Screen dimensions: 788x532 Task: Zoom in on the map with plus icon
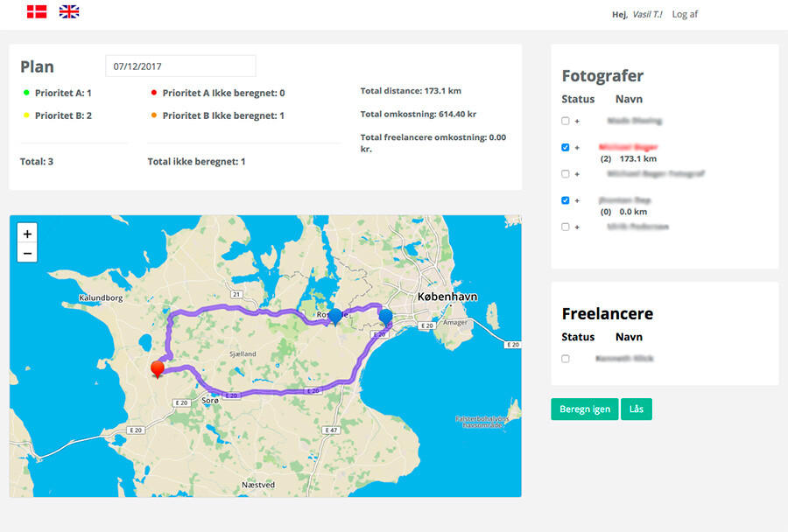coord(27,235)
